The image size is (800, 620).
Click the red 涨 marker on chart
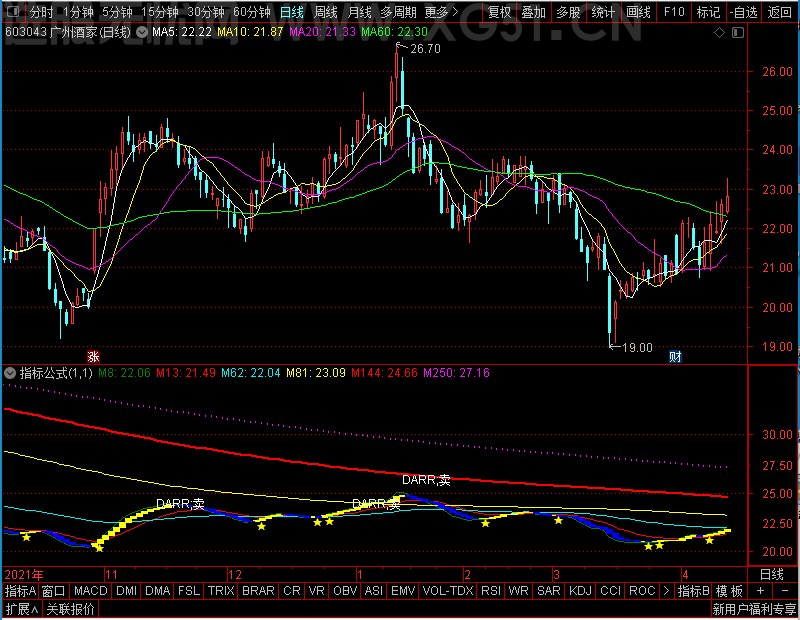tap(93, 356)
